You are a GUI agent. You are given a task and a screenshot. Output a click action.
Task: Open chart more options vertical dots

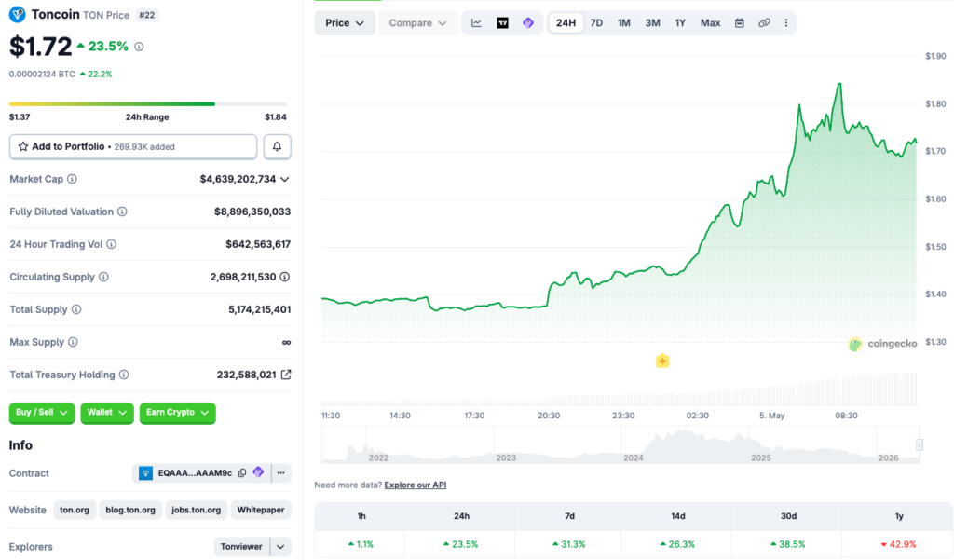pos(786,23)
